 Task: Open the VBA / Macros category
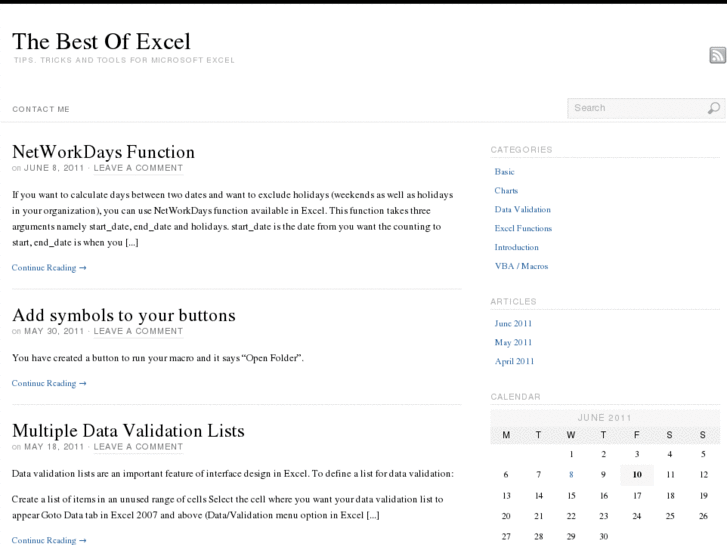(521, 267)
